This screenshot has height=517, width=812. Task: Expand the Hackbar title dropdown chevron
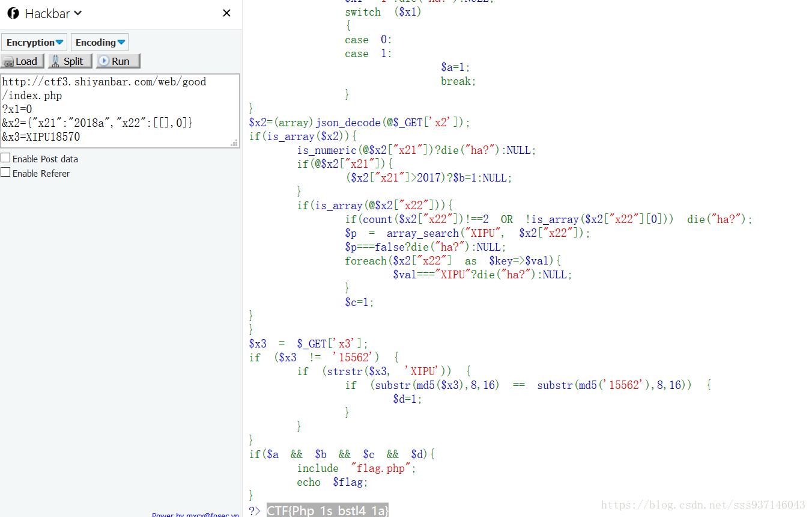(x=78, y=13)
